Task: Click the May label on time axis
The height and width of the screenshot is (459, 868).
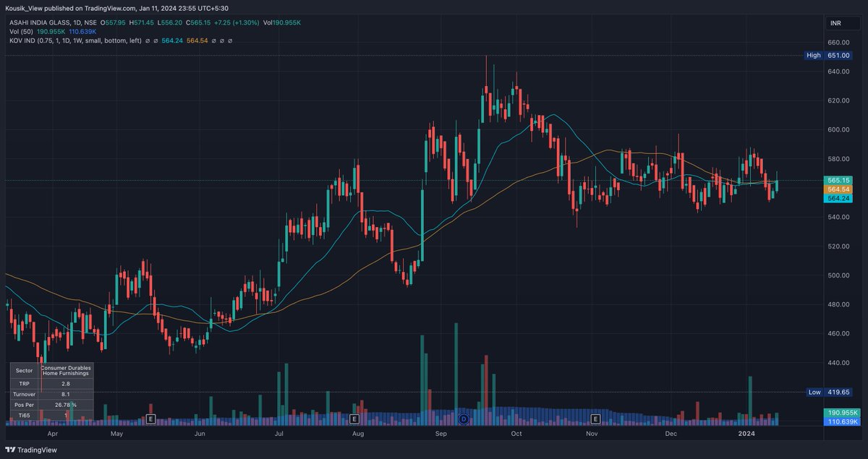Action: 116,434
